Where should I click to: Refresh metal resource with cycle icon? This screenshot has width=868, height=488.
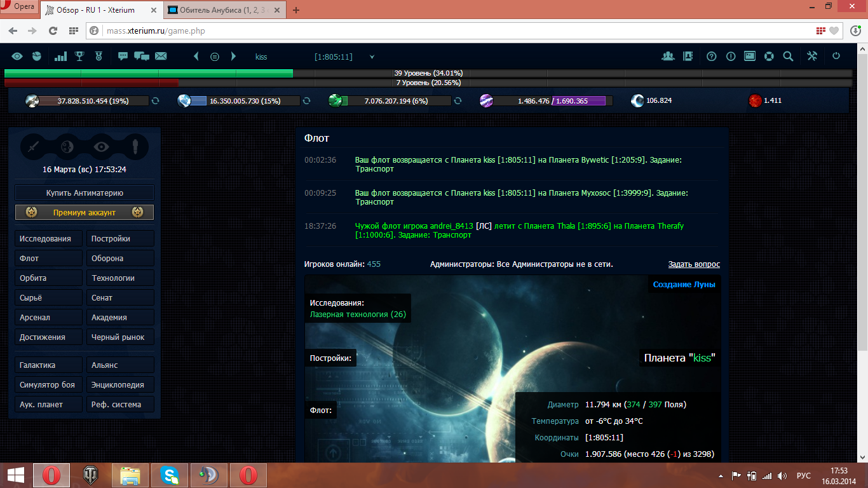[x=155, y=100]
